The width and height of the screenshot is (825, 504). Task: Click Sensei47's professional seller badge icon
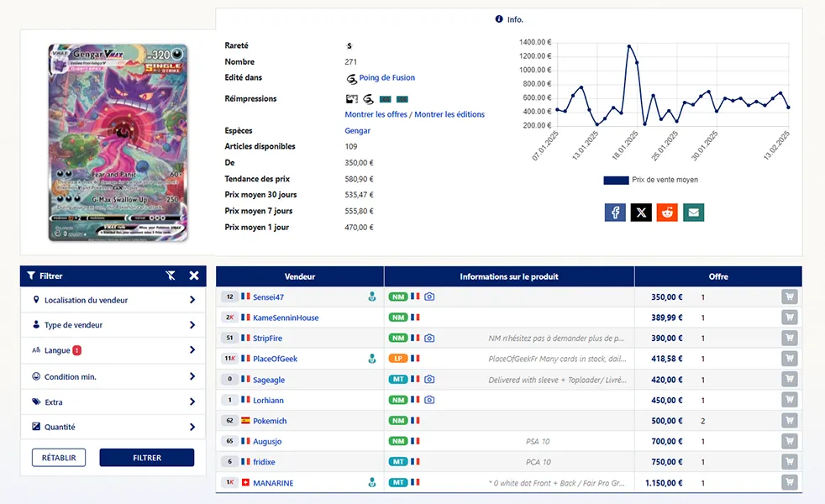coord(372,297)
